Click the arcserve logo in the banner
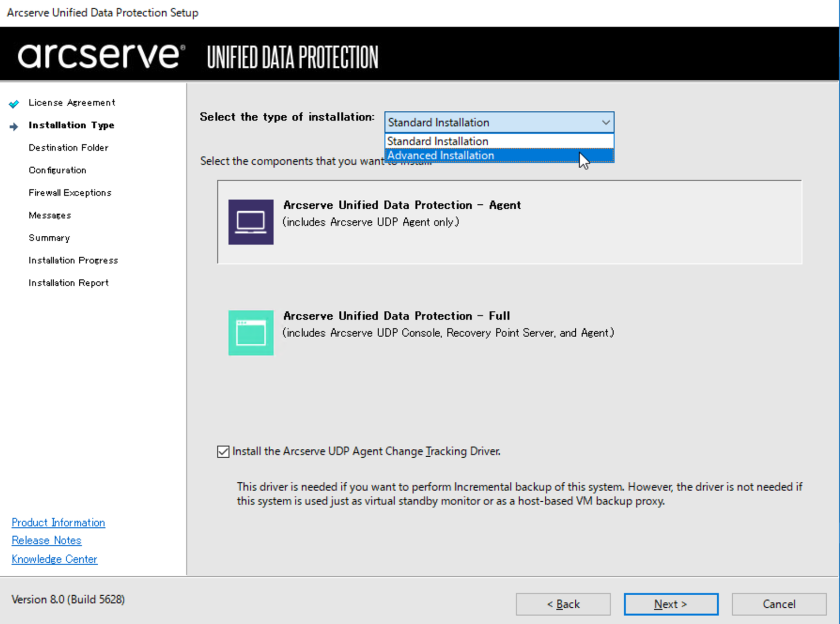This screenshot has width=840, height=624. 102,56
